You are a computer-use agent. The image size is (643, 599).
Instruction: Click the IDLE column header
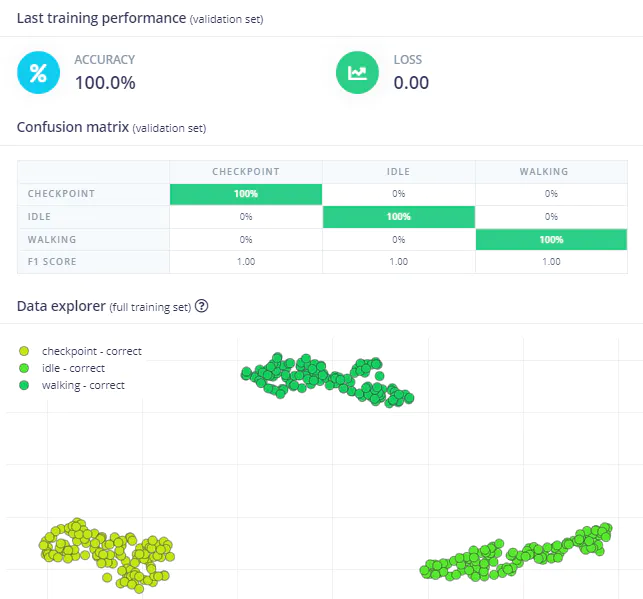pos(399,171)
